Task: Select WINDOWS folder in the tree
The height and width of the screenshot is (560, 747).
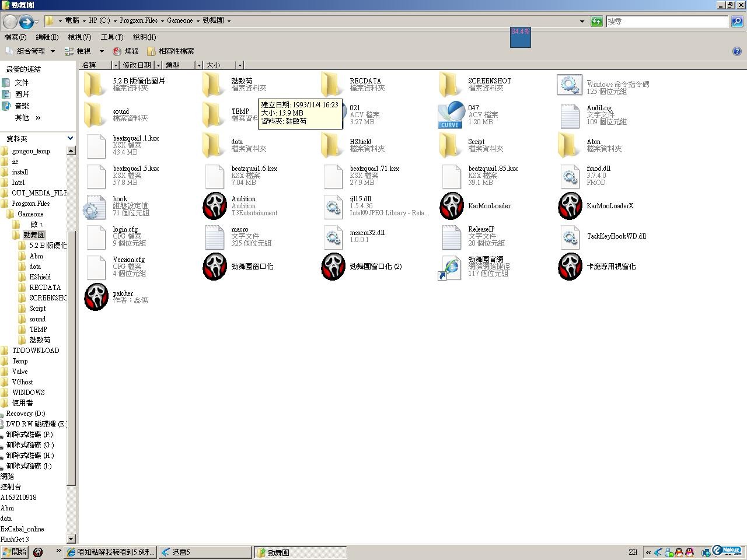Action: click(29, 393)
